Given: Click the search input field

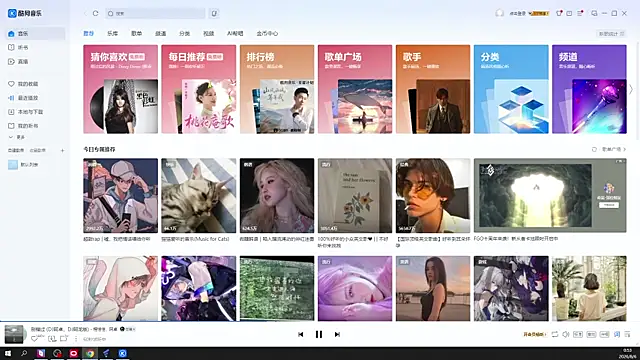Looking at the screenshot, I should 155,13.
